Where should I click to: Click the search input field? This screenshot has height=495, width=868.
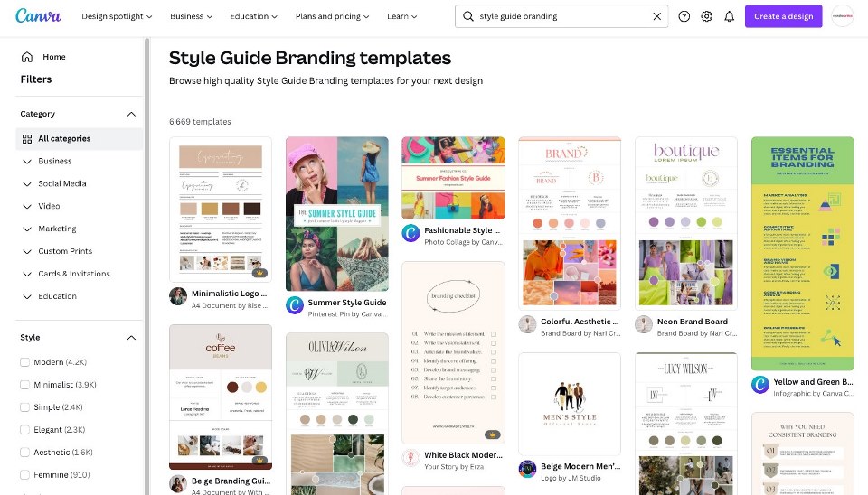(x=561, y=16)
